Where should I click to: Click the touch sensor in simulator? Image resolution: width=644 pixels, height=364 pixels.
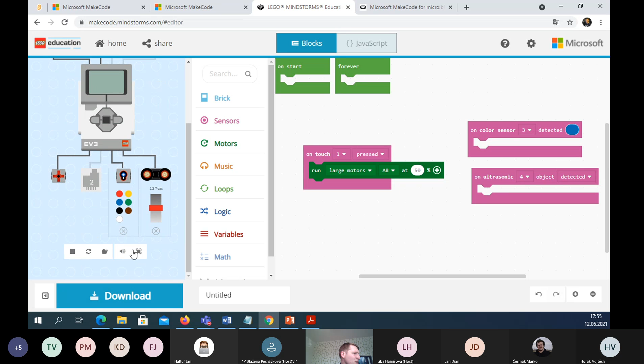coord(59,176)
